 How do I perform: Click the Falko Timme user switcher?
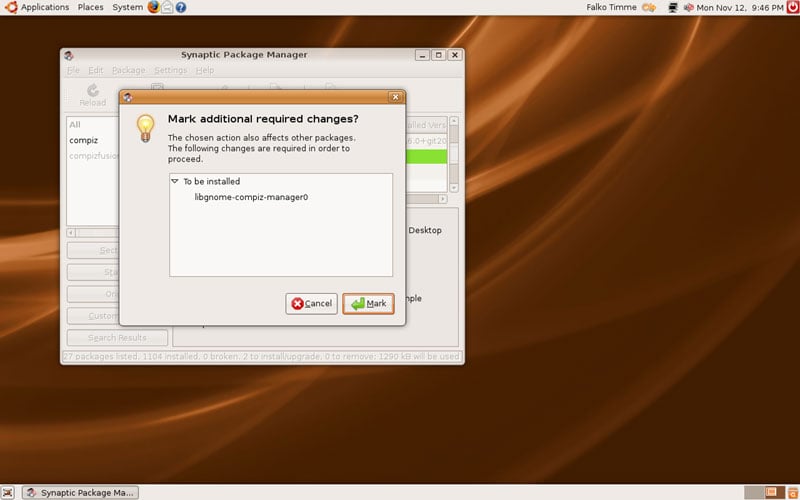pos(611,7)
